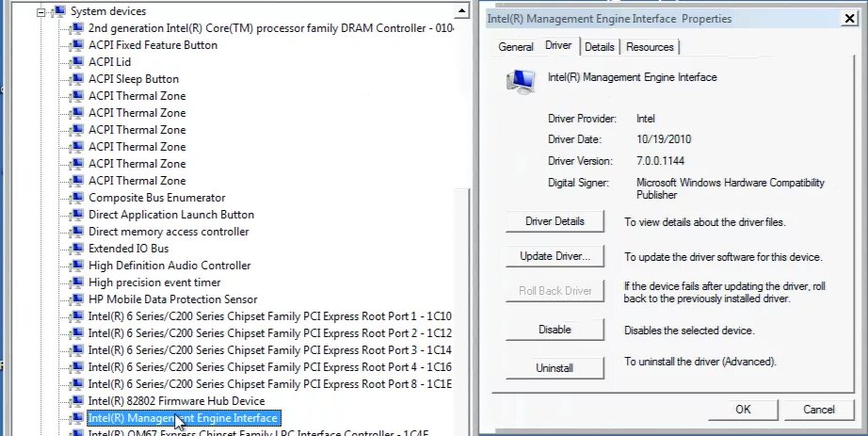Click the Driver Provider value Intel
The image size is (868, 436).
coord(646,119)
